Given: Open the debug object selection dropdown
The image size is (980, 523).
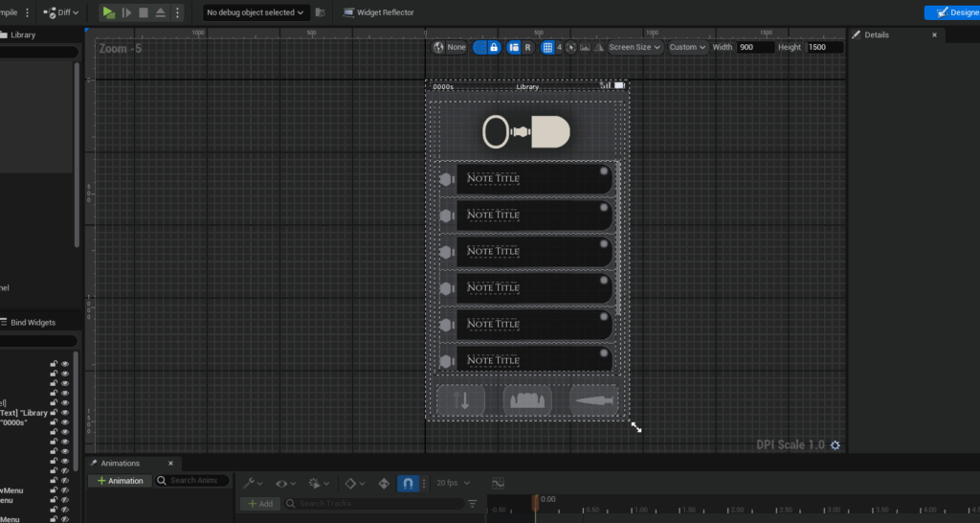Looking at the screenshot, I should (255, 12).
